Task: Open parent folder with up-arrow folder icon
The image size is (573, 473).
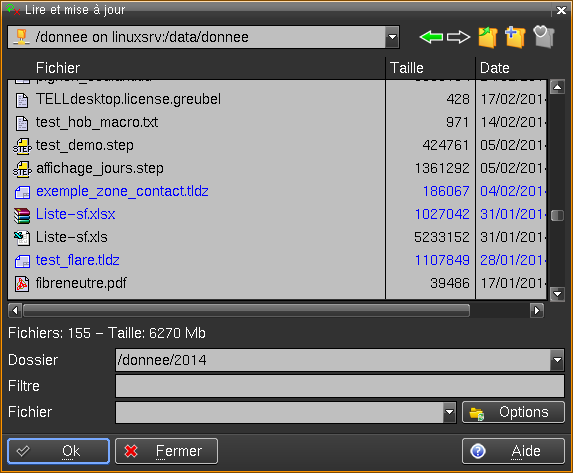Action: click(x=488, y=37)
